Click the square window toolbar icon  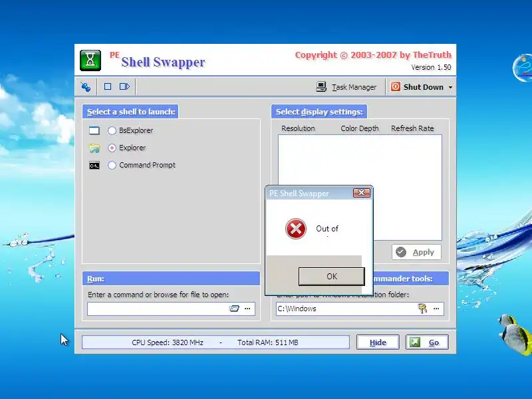point(108,86)
